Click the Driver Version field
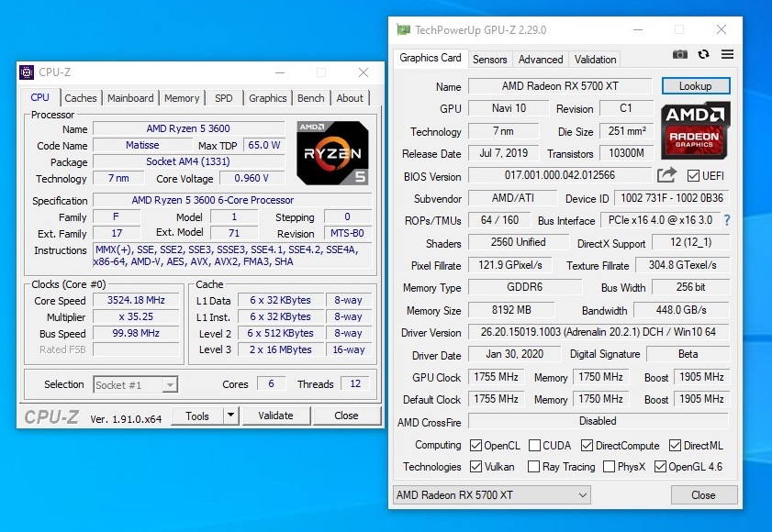 tap(599, 332)
